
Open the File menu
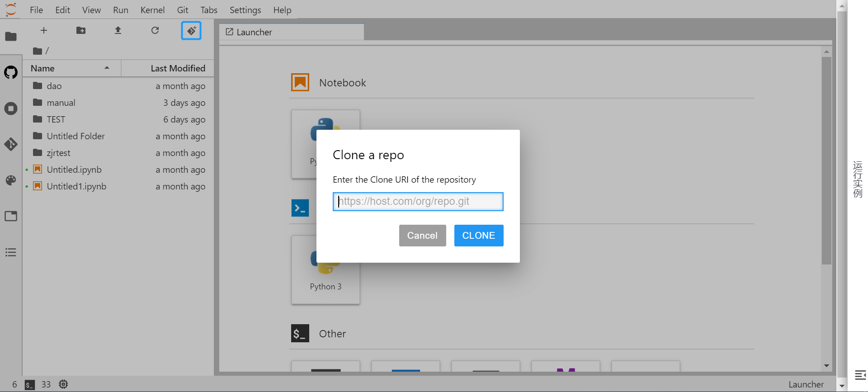coord(36,10)
